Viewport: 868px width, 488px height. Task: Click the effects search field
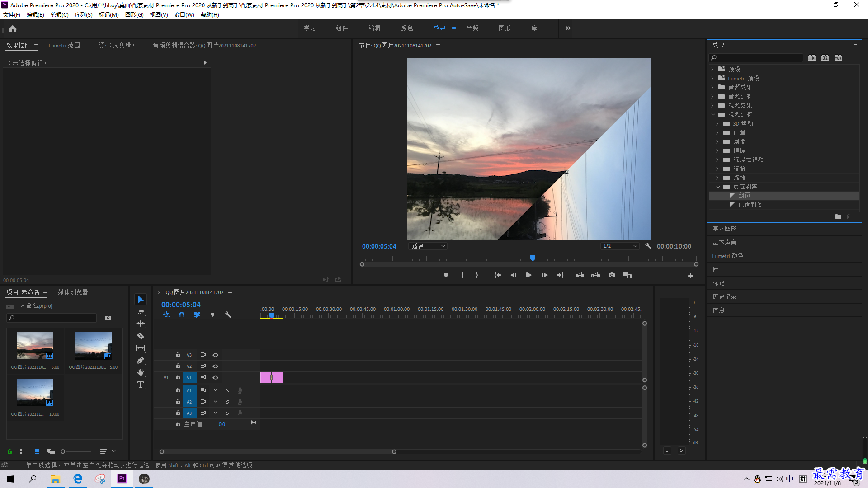[756, 58]
